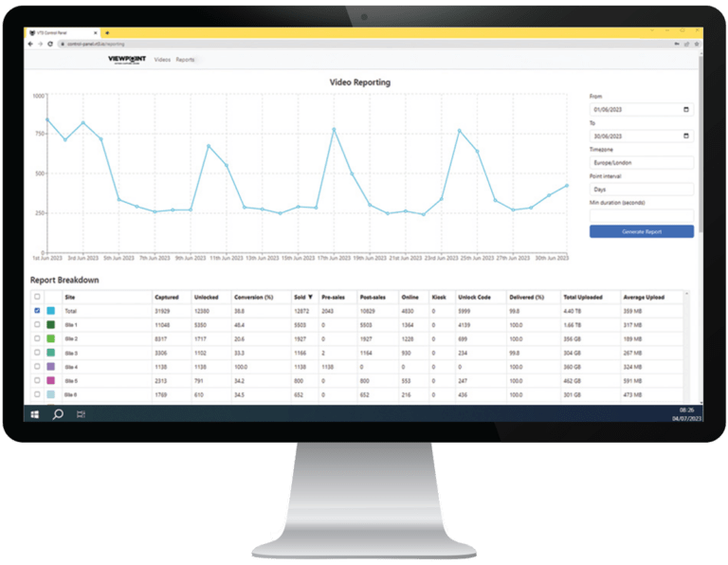Click Site 2 unlock code value 699
Viewport: 728px width, 565px height.
point(463,339)
